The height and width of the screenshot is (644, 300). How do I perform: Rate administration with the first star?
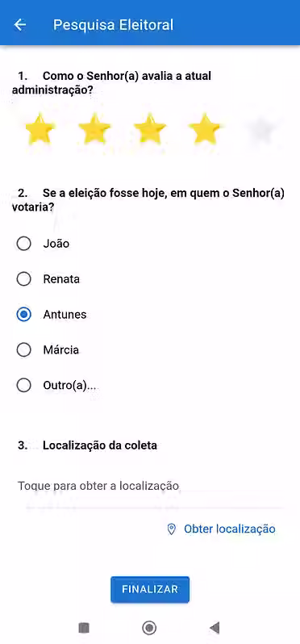[x=40, y=129]
